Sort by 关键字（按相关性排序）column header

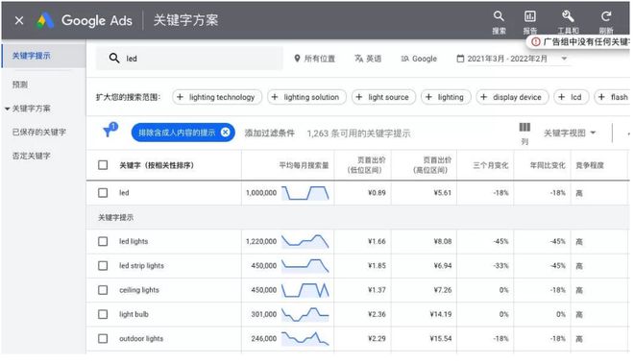click(157, 165)
